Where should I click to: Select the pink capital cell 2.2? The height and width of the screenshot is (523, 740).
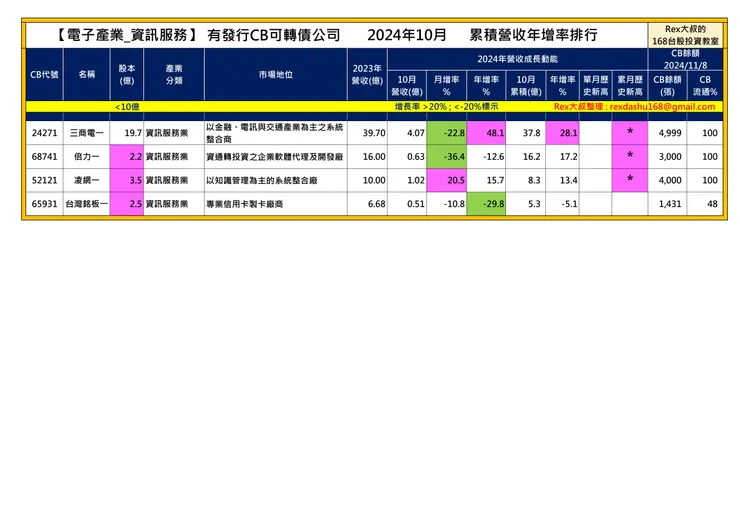click(126, 157)
